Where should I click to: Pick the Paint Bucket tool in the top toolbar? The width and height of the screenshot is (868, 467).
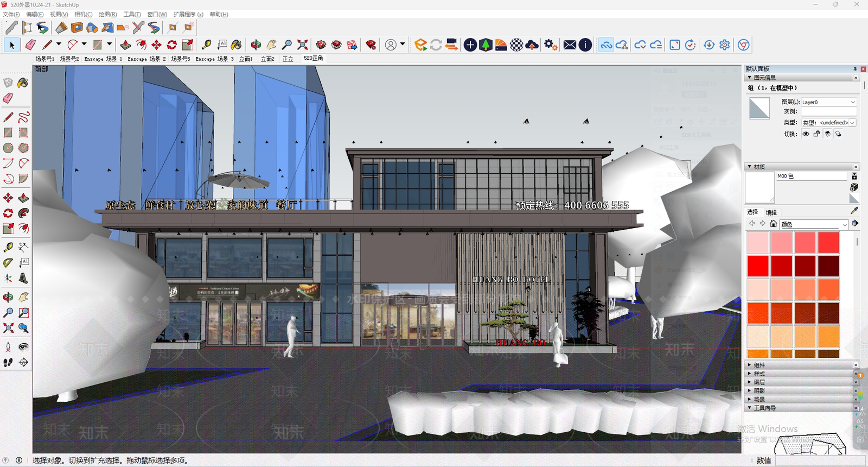click(237, 45)
